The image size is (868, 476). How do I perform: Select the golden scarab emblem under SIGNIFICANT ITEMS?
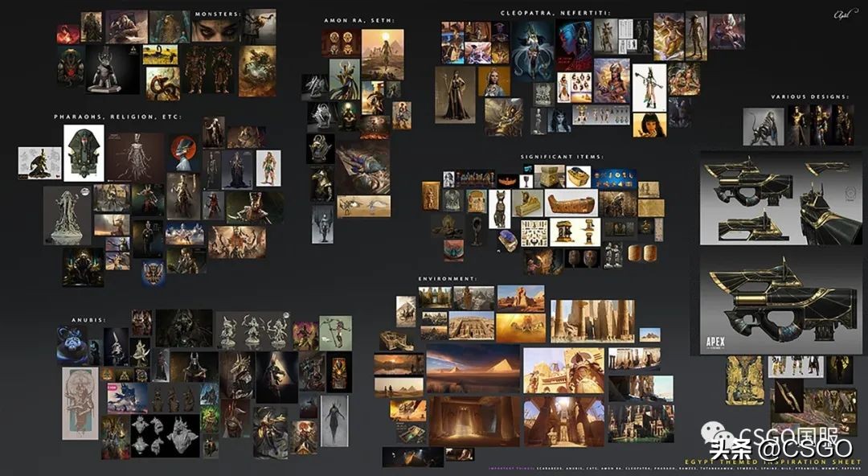point(506,181)
